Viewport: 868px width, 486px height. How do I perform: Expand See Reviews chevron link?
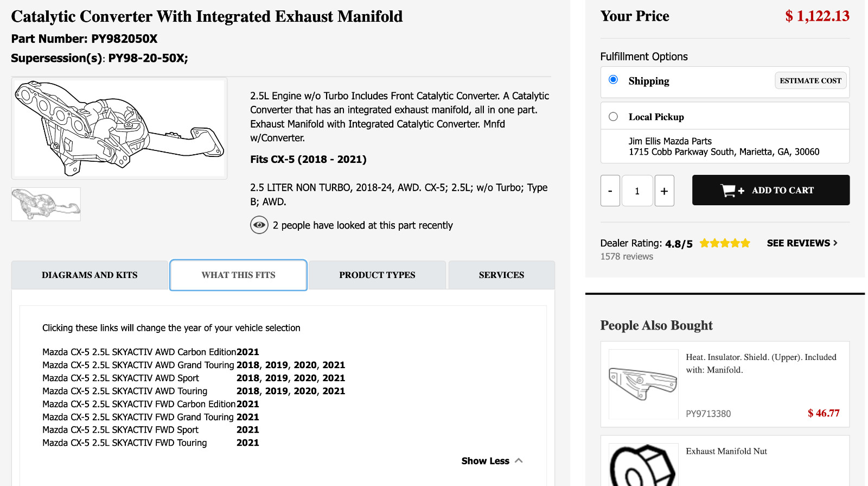click(802, 243)
